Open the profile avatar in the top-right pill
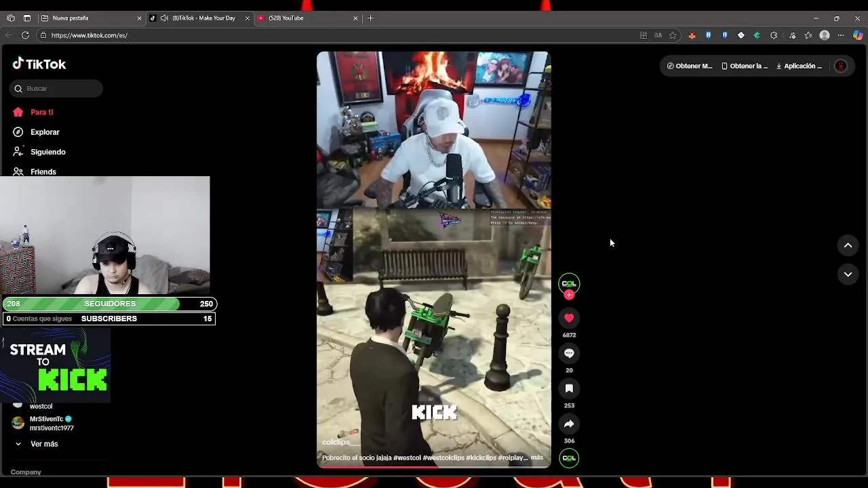The image size is (868, 488). point(840,66)
